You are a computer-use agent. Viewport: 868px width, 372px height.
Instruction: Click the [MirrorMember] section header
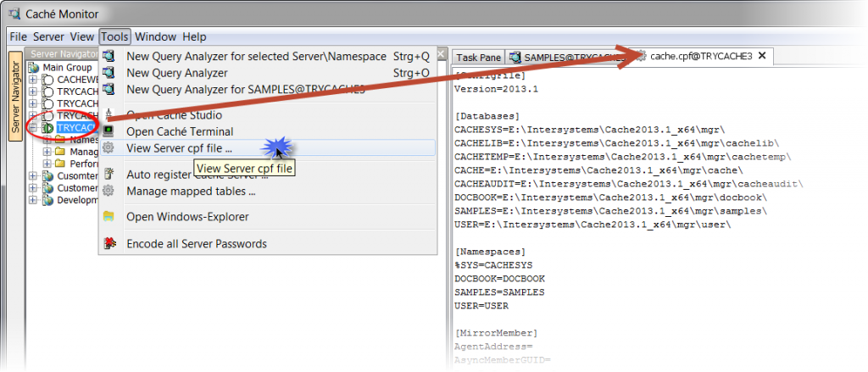tap(495, 333)
